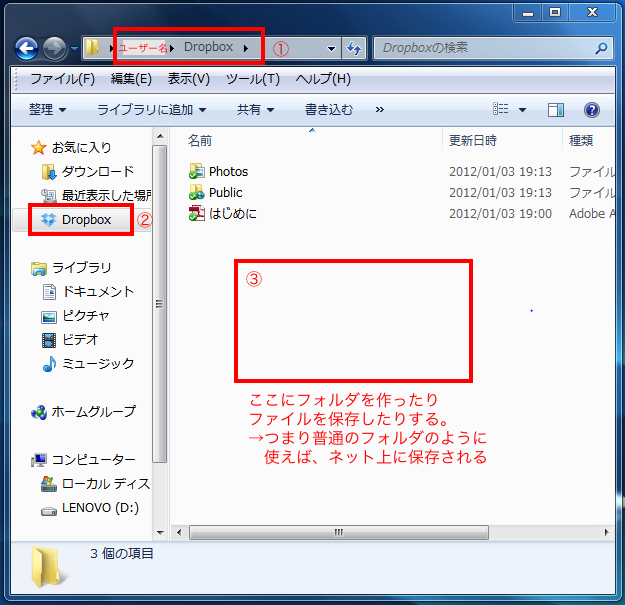
Task: Click the ライブラリ folder icon
Action: pyautogui.click(x=39, y=269)
